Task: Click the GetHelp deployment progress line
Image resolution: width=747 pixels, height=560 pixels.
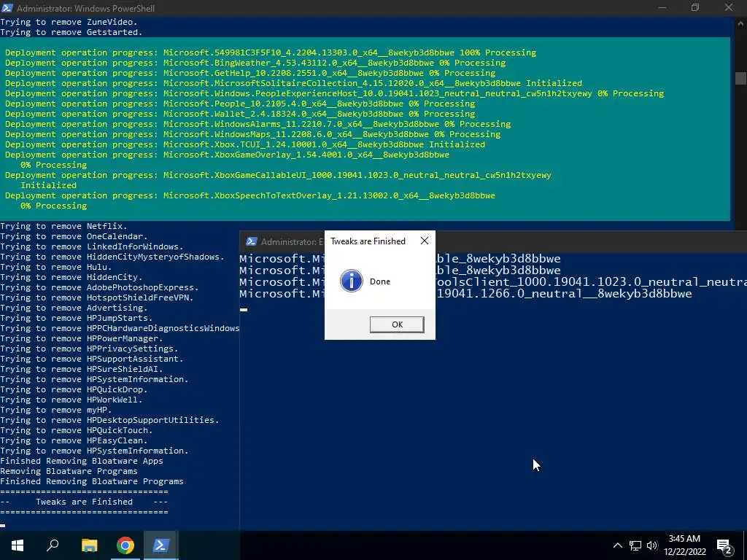Action: tap(250, 73)
